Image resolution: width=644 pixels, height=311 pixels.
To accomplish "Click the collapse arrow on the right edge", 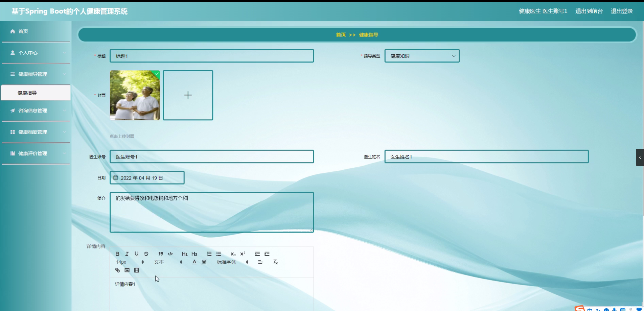I will tap(640, 157).
